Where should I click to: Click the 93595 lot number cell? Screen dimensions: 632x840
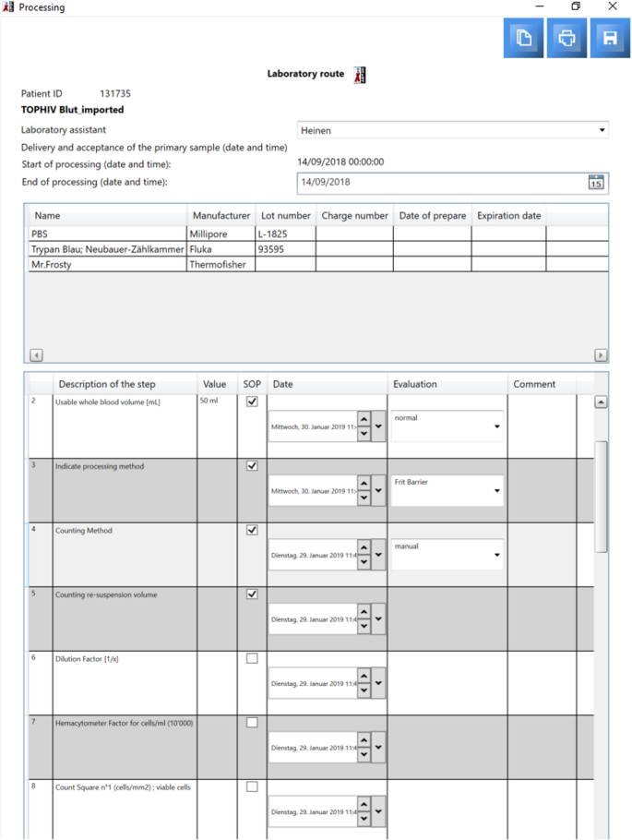pos(285,249)
